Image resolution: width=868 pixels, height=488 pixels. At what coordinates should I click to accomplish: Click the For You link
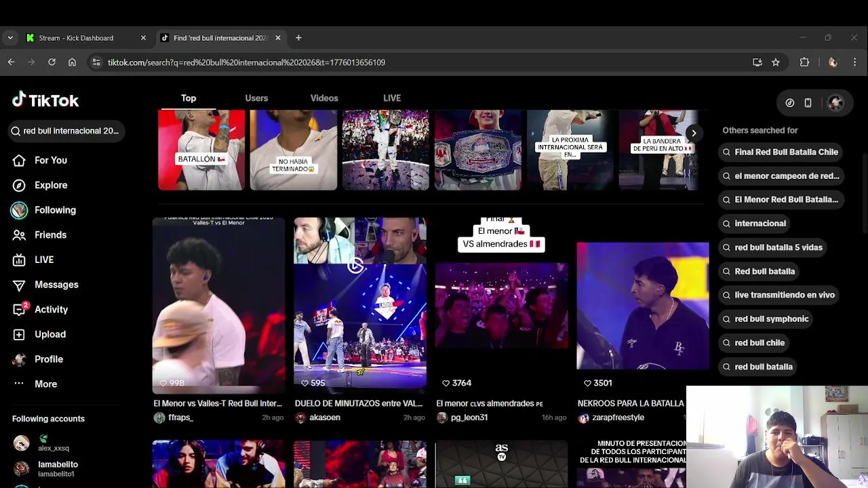pyautogui.click(x=51, y=160)
